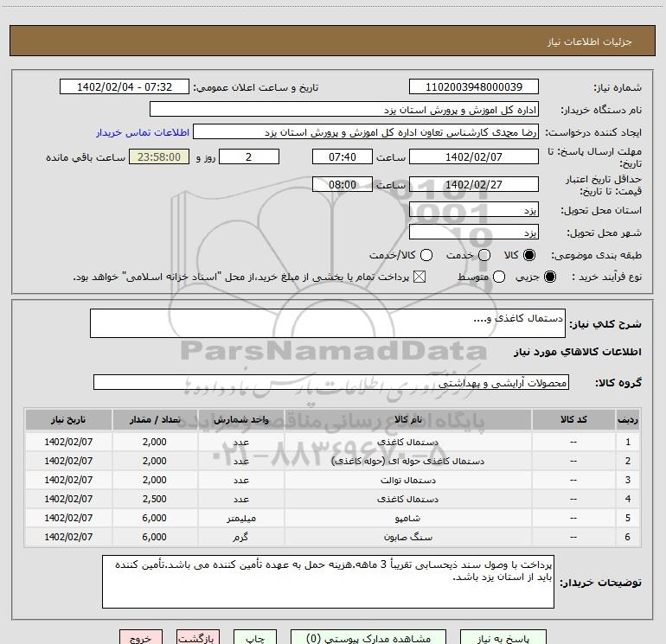Click the بازگشت back button
Image resolution: width=666 pixels, height=644 pixels.
click(198, 637)
